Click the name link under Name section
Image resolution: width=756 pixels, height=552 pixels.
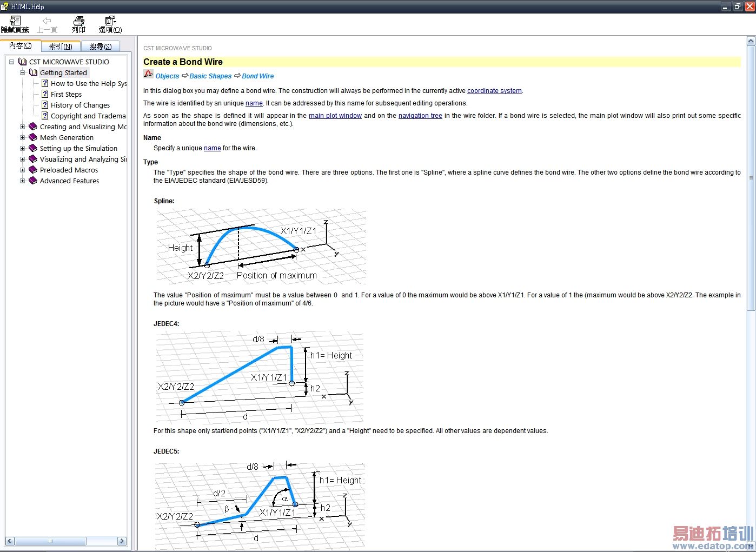click(213, 148)
